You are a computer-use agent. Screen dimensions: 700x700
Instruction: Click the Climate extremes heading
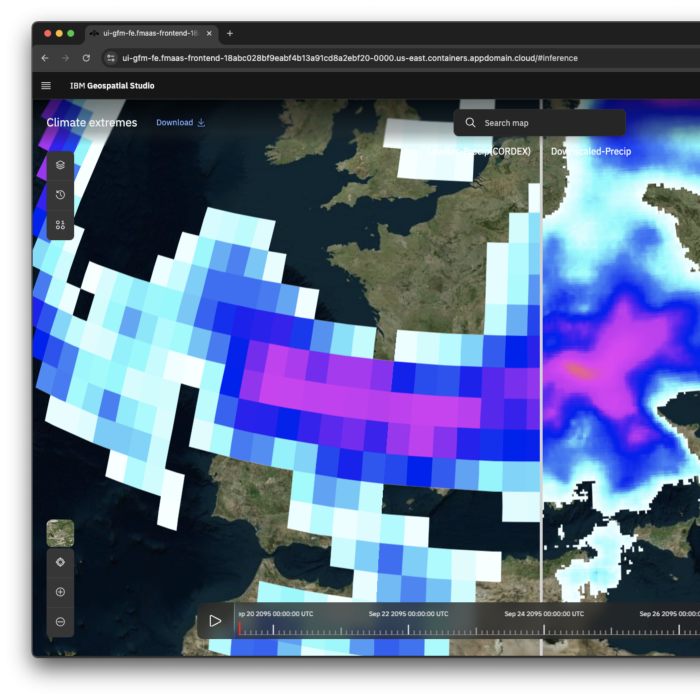pyautogui.click(x=92, y=123)
